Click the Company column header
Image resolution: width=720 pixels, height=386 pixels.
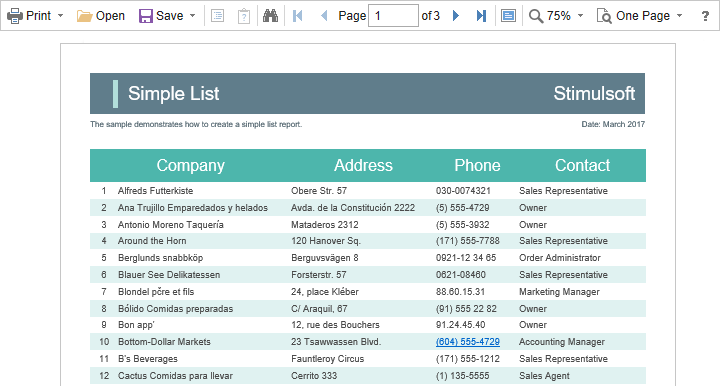[191, 165]
